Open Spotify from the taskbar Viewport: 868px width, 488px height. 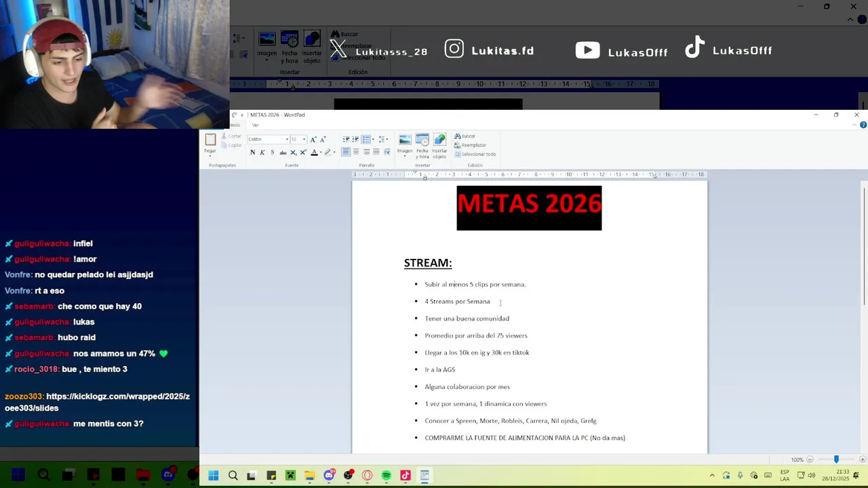coord(387,476)
